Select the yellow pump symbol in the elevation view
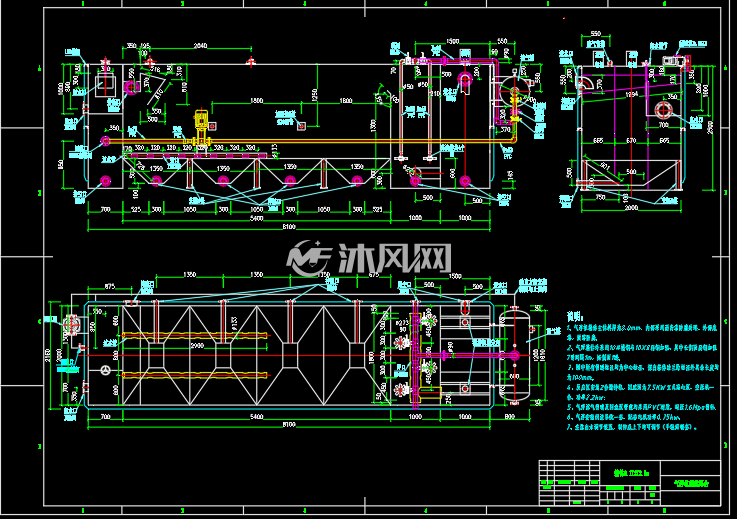This screenshot has height=519, width=737. pos(201,126)
